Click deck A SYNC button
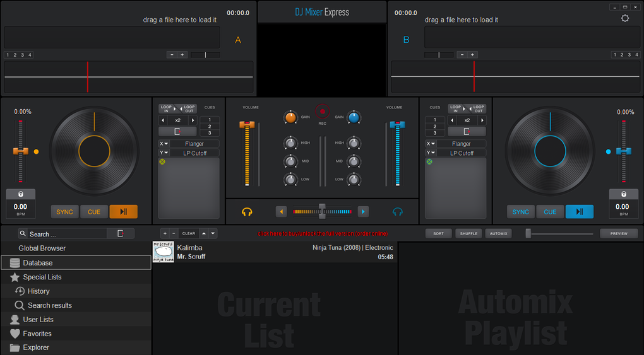This screenshot has height=355, width=644. (x=65, y=212)
